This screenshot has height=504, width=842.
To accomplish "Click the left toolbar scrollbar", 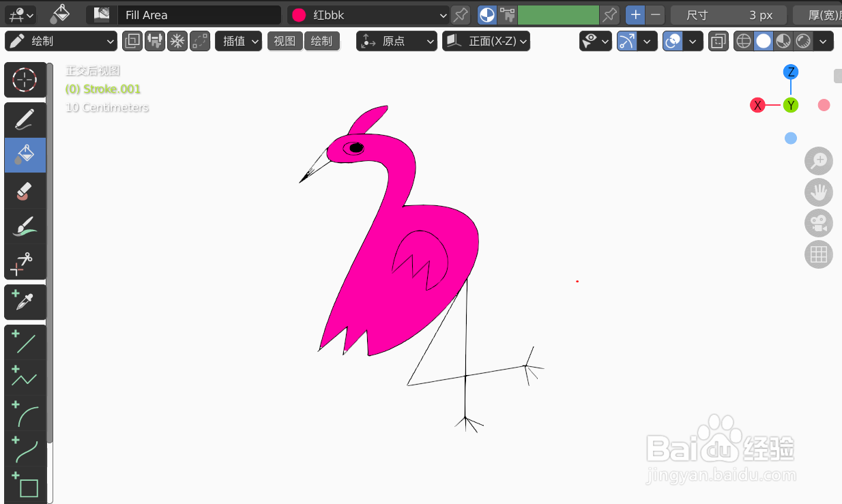I will [50, 252].
